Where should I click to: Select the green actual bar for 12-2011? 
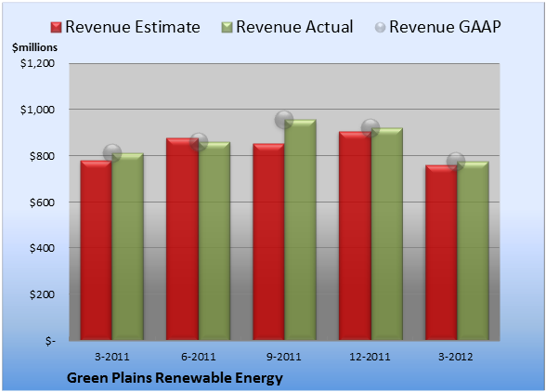[x=387, y=234]
